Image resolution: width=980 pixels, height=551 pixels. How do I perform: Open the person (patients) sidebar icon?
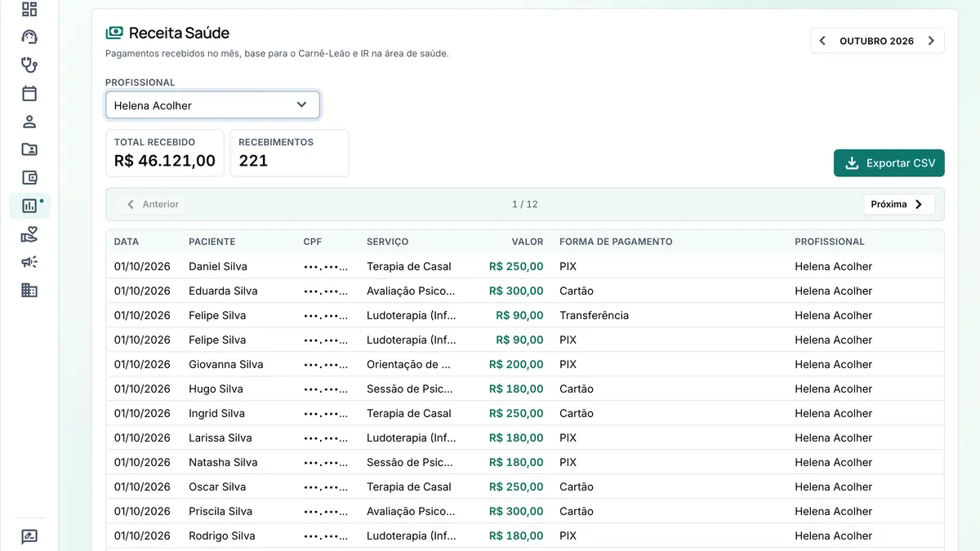click(x=29, y=122)
